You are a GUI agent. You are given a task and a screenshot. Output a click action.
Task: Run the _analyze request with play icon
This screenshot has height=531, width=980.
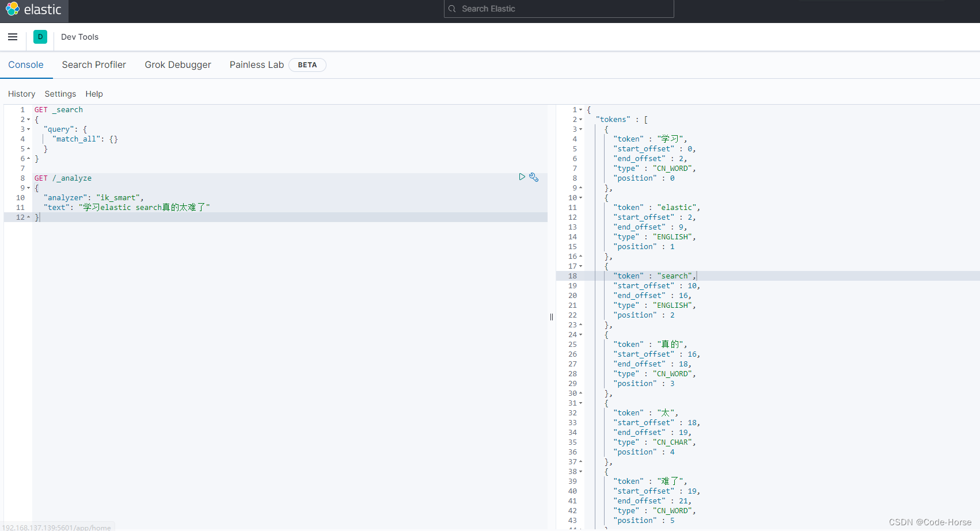tap(522, 177)
